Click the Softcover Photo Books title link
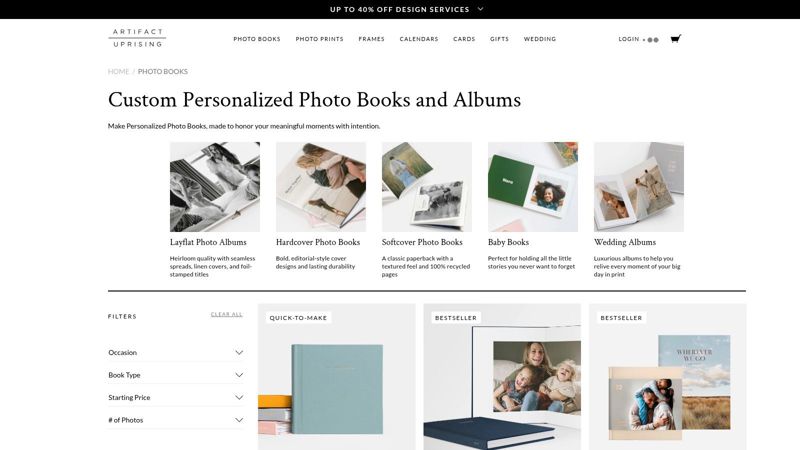 422,242
